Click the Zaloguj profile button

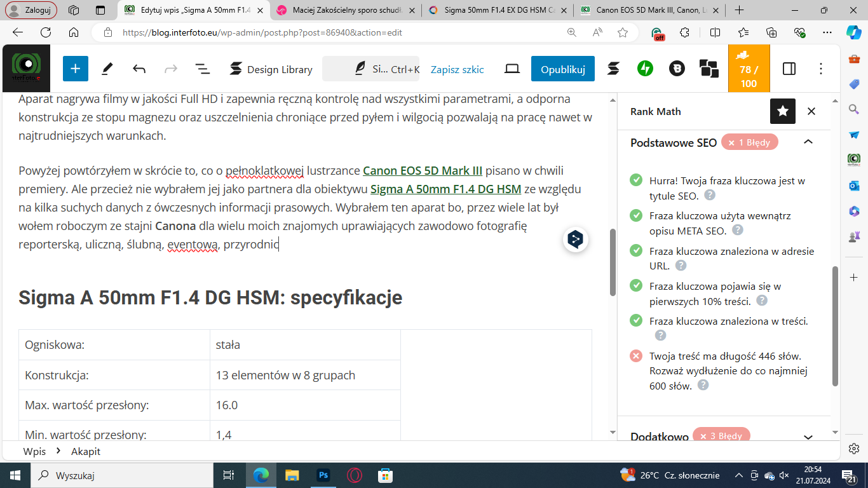pos(31,10)
